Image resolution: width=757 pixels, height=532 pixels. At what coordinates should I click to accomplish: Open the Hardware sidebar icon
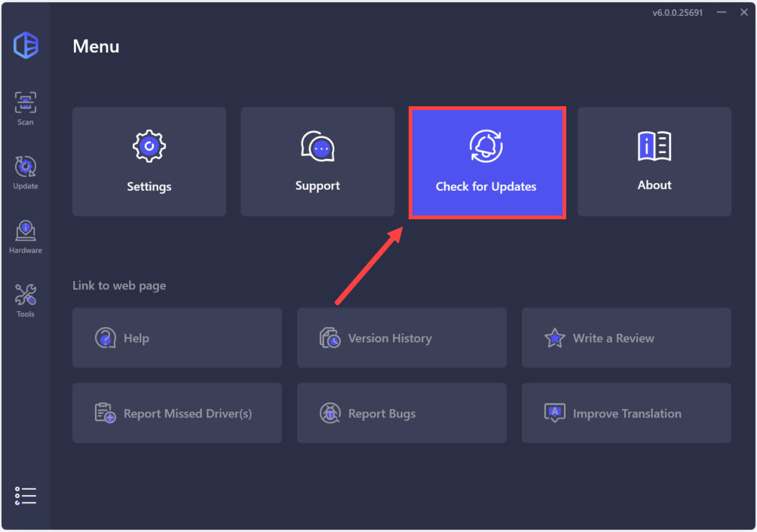pyautogui.click(x=26, y=237)
